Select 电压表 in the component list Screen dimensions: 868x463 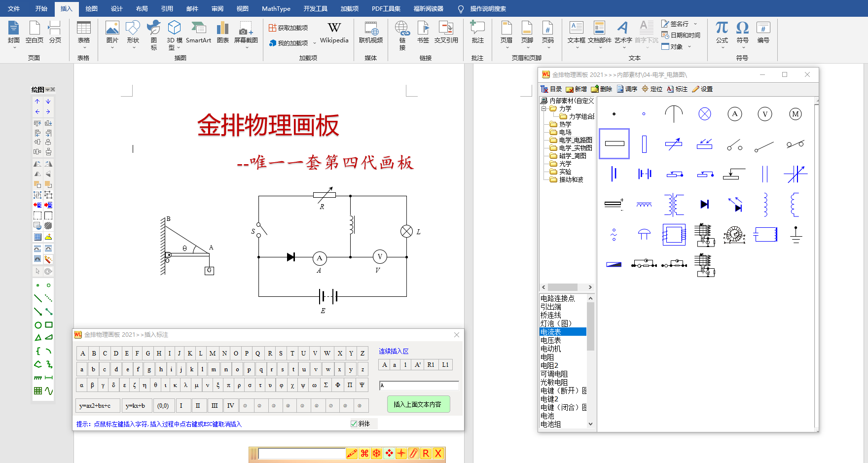(551, 340)
